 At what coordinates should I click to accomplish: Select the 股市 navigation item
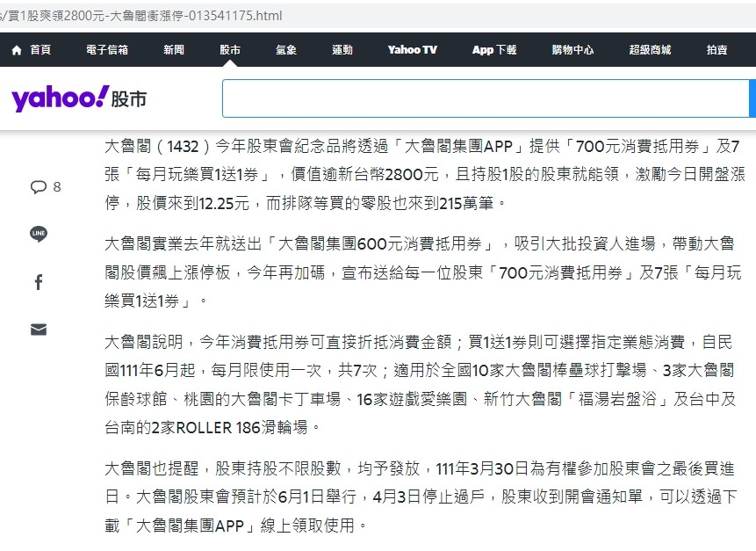[x=230, y=50]
